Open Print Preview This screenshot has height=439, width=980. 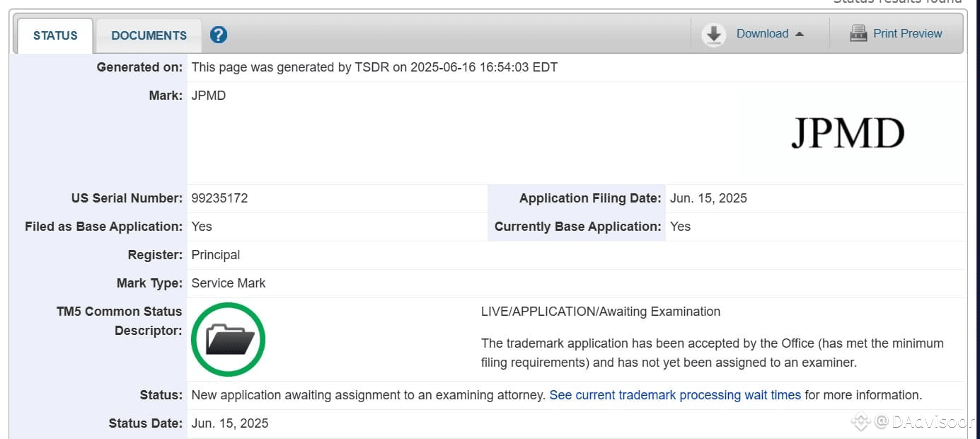(x=908, y=33)
